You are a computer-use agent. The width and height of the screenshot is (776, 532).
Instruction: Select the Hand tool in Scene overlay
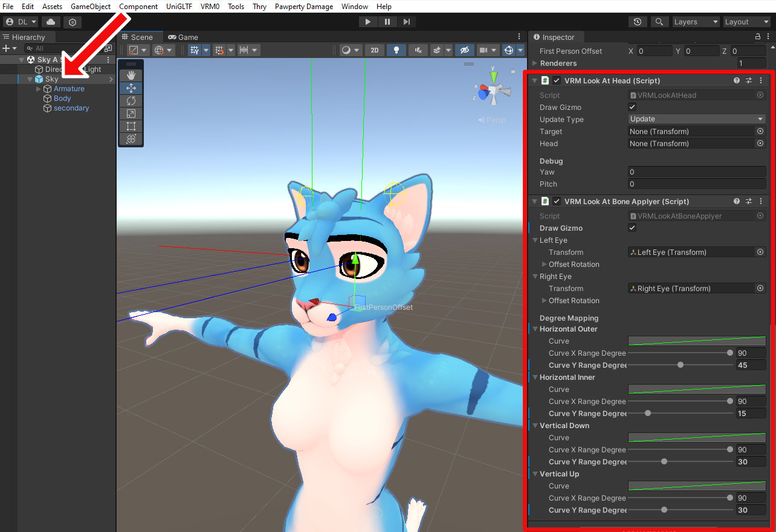click(131, 75)
